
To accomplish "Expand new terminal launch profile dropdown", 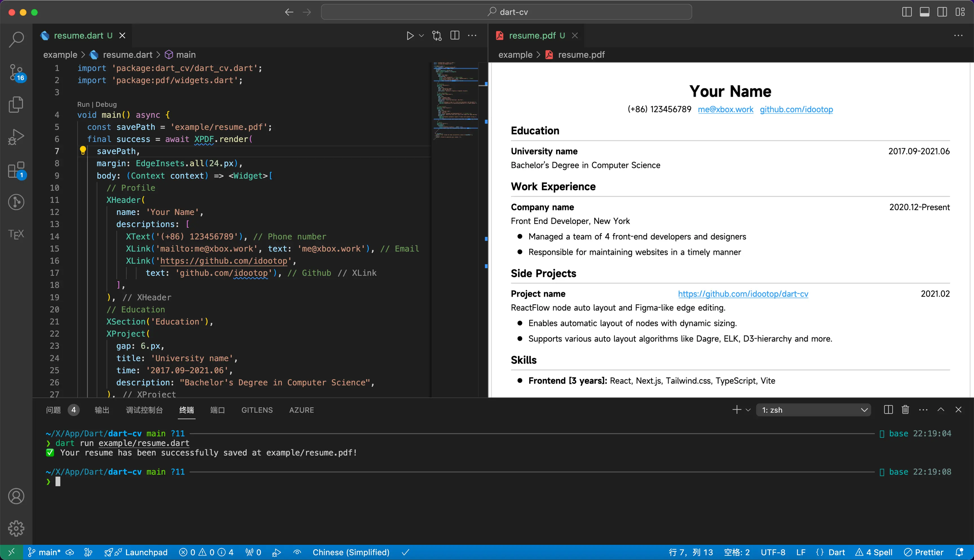I will (x=748, y=410).
